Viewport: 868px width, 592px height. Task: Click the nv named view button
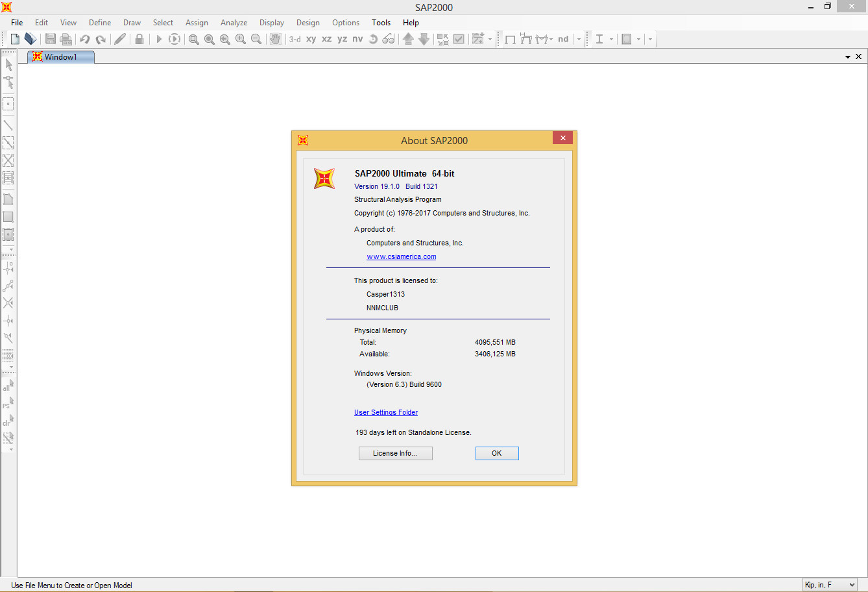coord(357,39)
